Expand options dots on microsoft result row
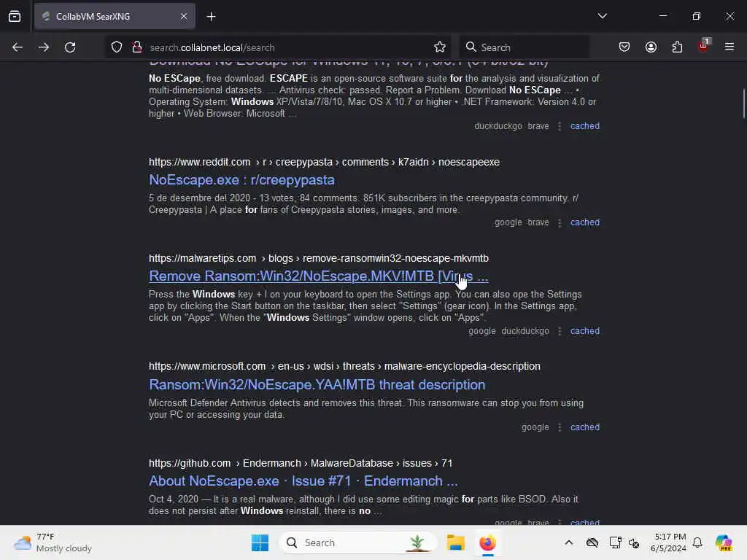The height and width of the screenshot is (560, 747). click(x=560, y=427)
